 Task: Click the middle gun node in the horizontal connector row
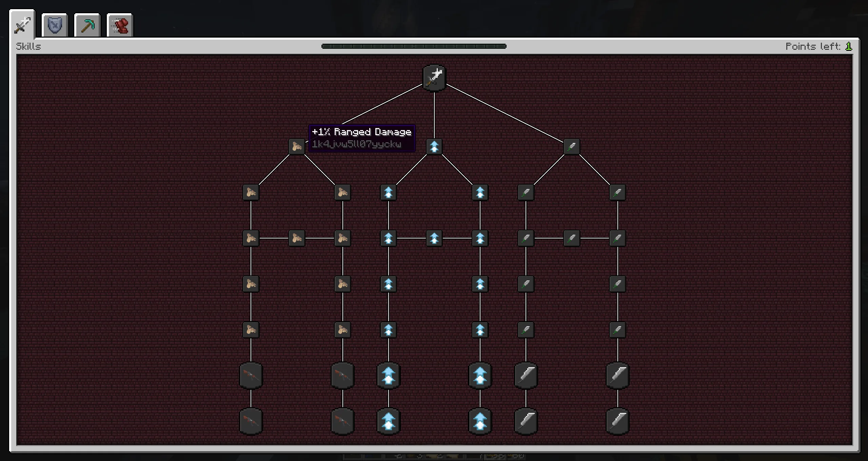pos(297,238)
